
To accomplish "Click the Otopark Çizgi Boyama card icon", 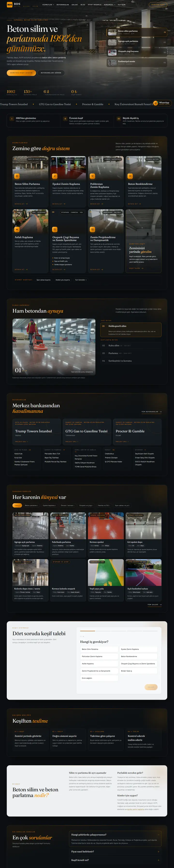I will [x=55, y=229].
